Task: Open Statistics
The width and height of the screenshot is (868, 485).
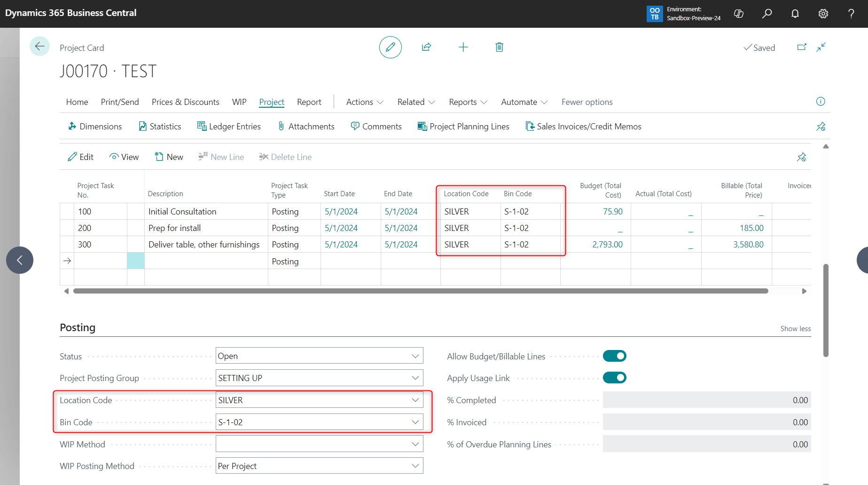Action: 160,127
